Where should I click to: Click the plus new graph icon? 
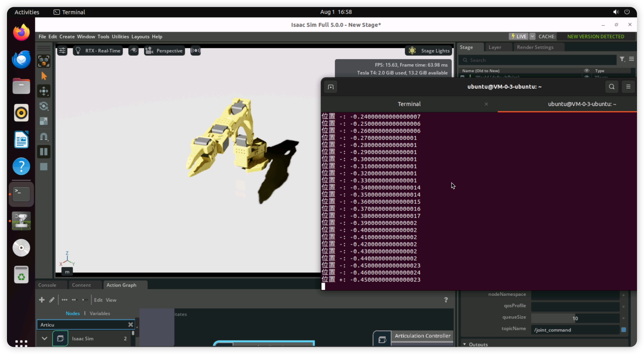click(x=42, y=300)
